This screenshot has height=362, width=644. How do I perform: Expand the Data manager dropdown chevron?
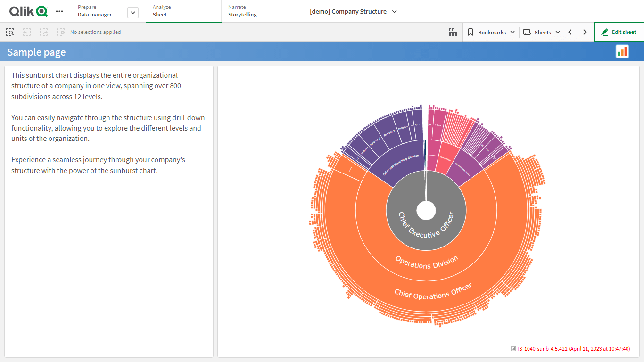coord(132,12)
